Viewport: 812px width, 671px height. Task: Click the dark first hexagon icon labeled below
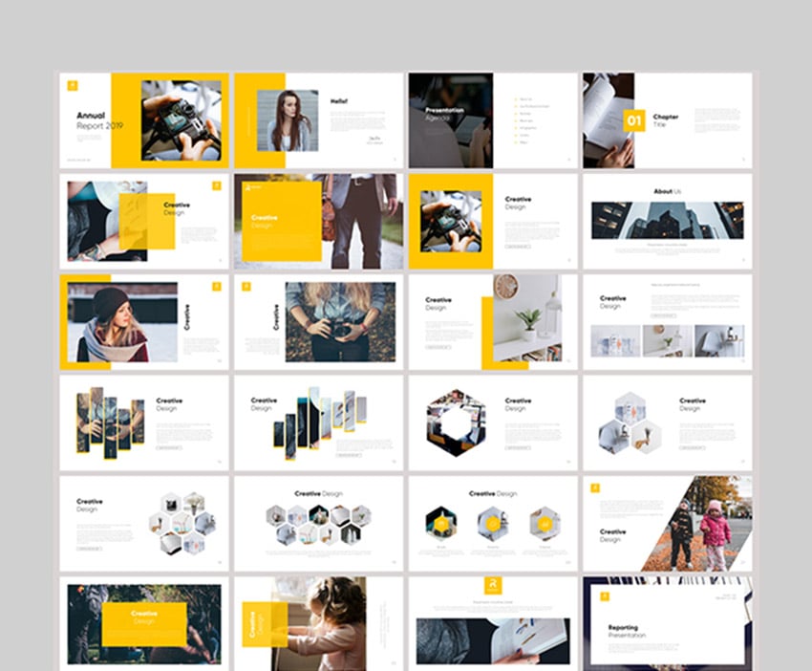441,523
